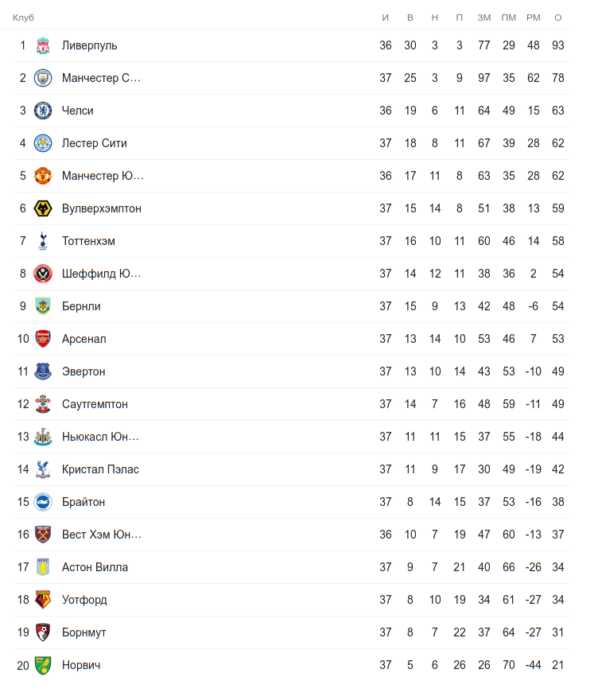Image resolution: width=598 pixels, height=700 pixels.
Task: Click the Crystal Palace crest icon
Action: [x=43, y=469]
